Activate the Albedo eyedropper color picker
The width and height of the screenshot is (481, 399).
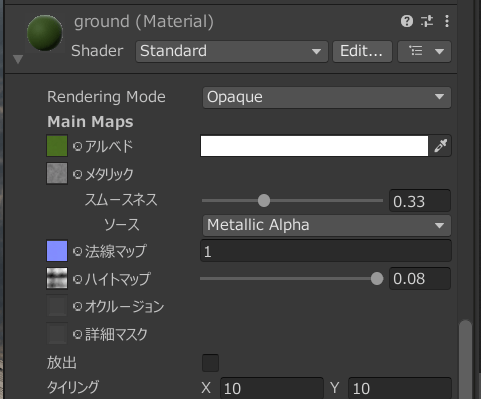[440, 146]
